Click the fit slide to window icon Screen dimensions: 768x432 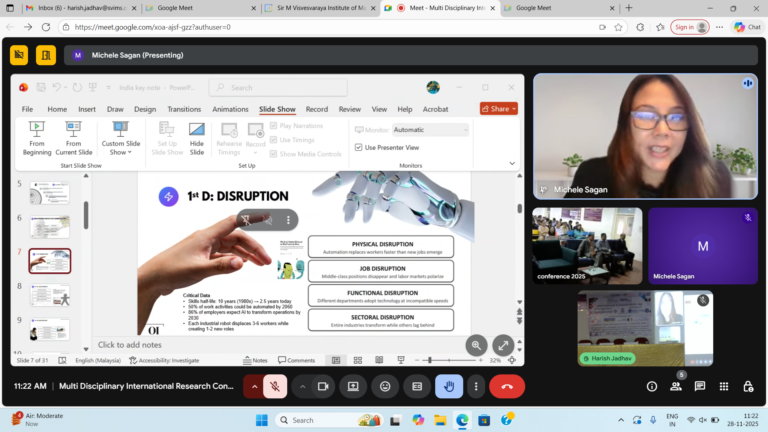(x=512, y=360)
